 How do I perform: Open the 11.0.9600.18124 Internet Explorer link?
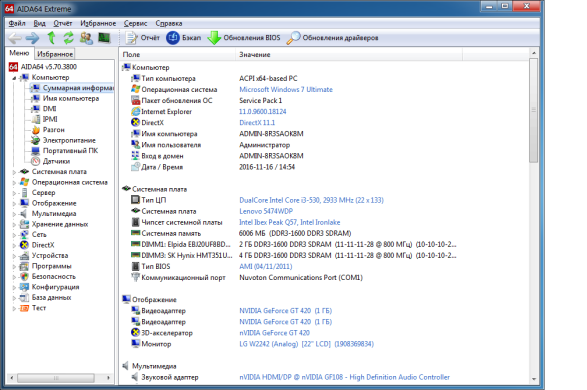[x=262, y=112]
